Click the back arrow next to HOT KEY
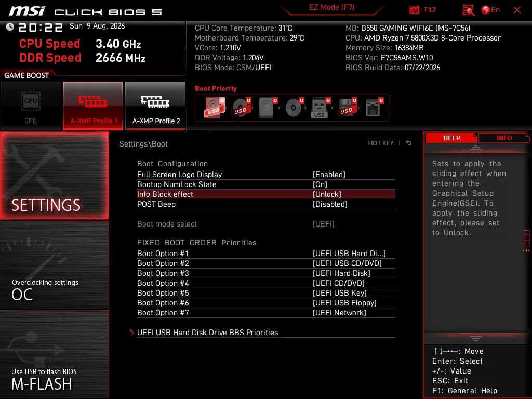 click(x=409, y=143)
